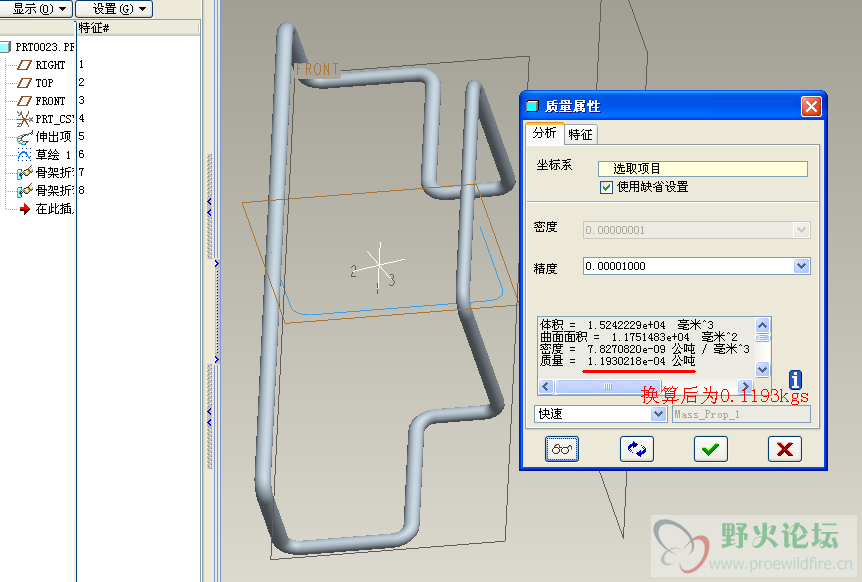The width and height of the screenshot is (862, 582).
Task: Click results box scroll left arrow
Action: [x=545, y=386]
